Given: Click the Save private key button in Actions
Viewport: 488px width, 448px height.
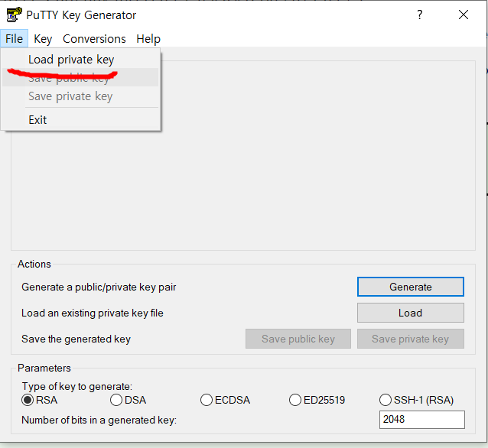Looking at the screenshot, I should point(411,339).
